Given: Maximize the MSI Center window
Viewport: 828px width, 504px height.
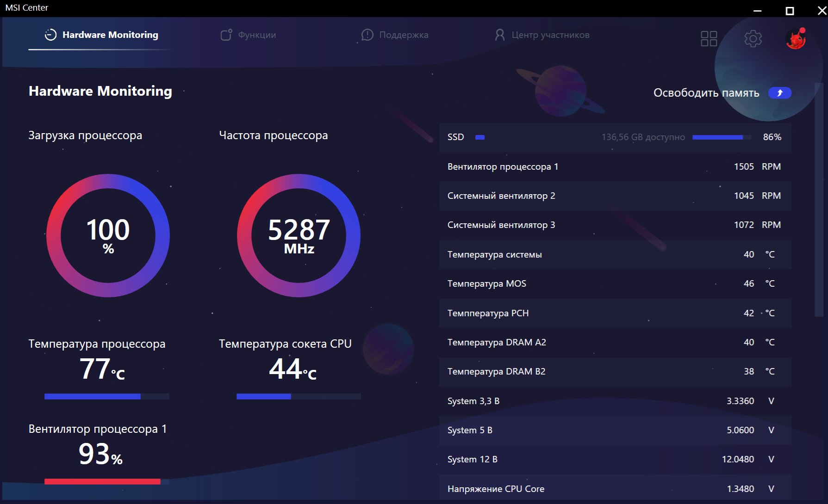Looking at the screenshot, I should (x=790, y=10).
